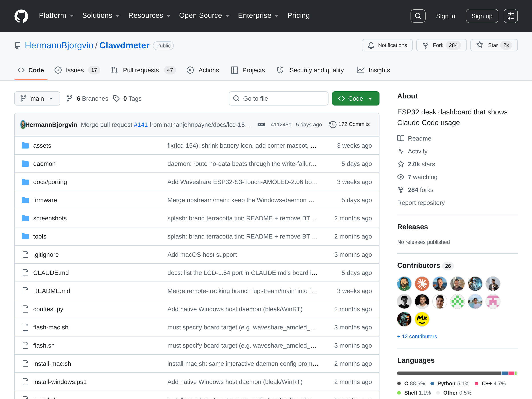Image resolution: width=532 pixels, height=399 pixels.
Task: Click the Star icon on the Star button
Action: coord(479,45)
